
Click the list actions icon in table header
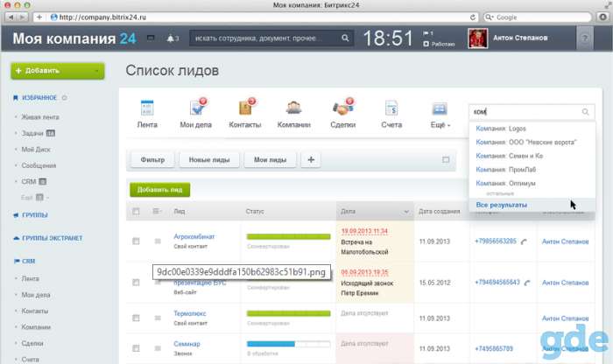(157, 211)
